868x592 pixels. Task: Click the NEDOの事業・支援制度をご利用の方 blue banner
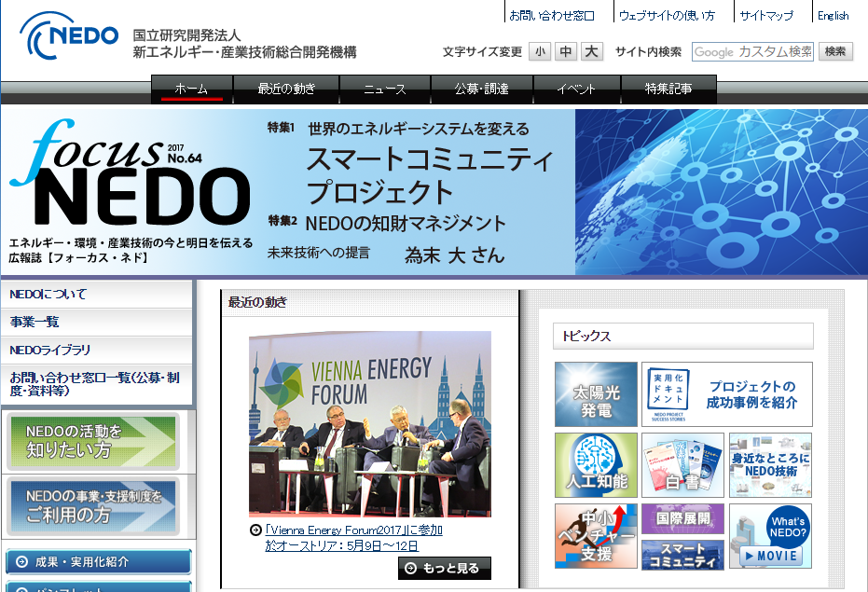(93, 506)
